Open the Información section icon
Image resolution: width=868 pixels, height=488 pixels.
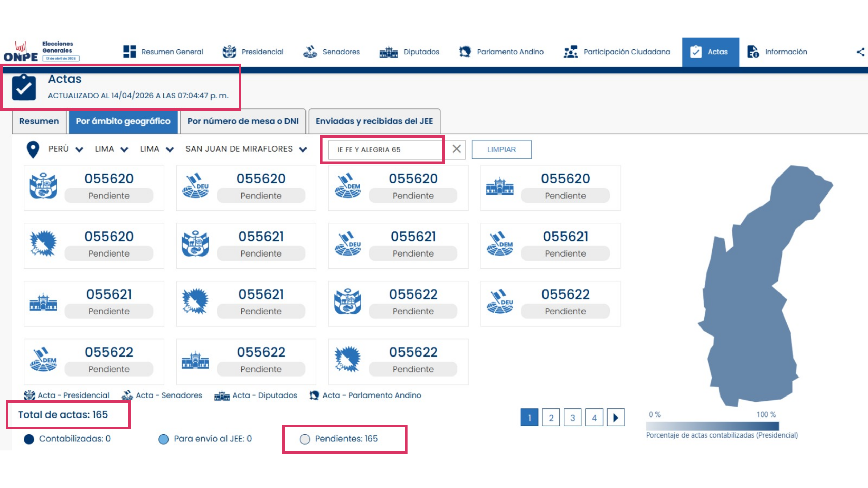pos(753,52)
